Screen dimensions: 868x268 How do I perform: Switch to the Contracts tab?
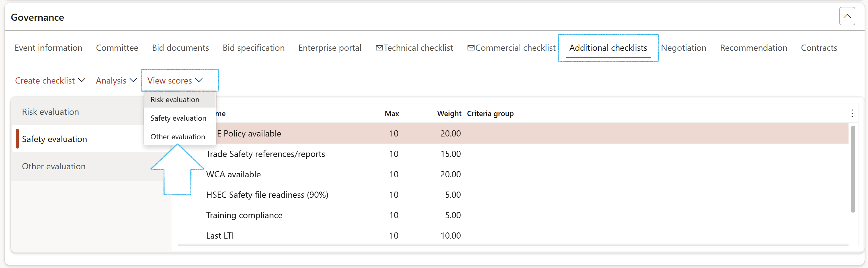tap(819, 48)
